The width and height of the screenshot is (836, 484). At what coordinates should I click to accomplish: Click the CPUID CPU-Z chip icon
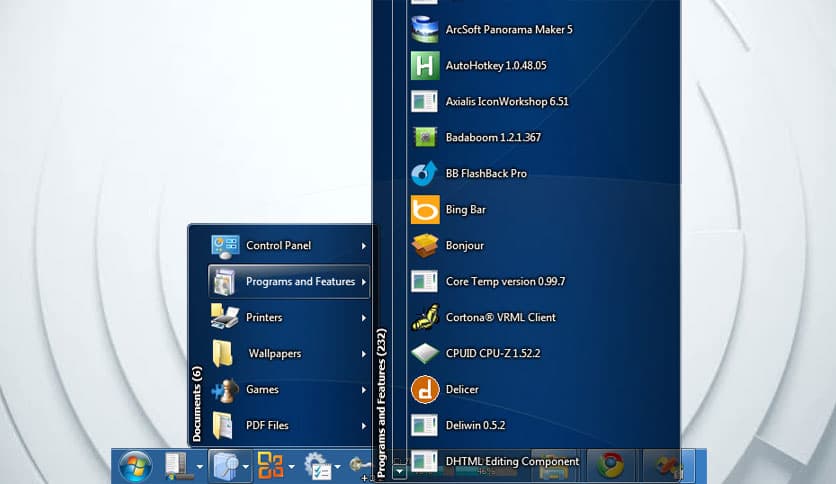point(425,353)
